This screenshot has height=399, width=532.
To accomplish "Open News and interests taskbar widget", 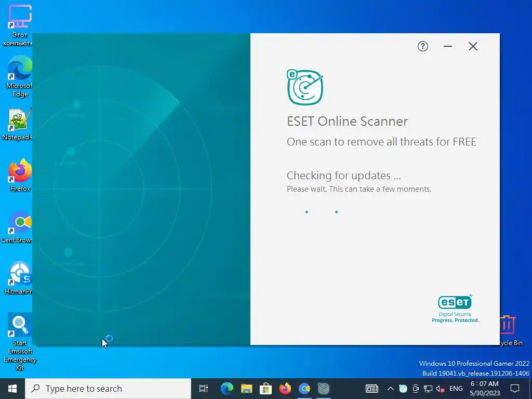I will [371, 389].
